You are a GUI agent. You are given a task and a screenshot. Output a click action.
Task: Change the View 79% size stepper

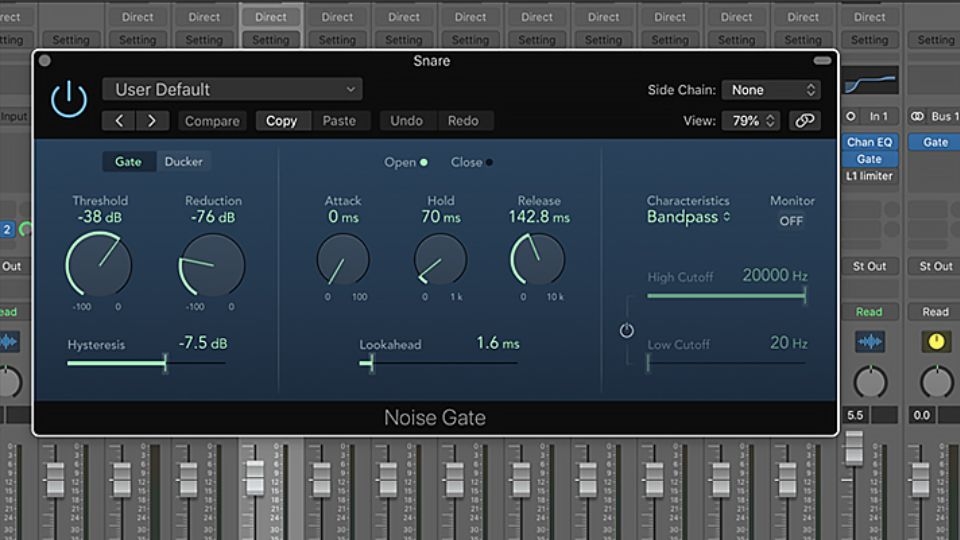click(x=751, y=121)
